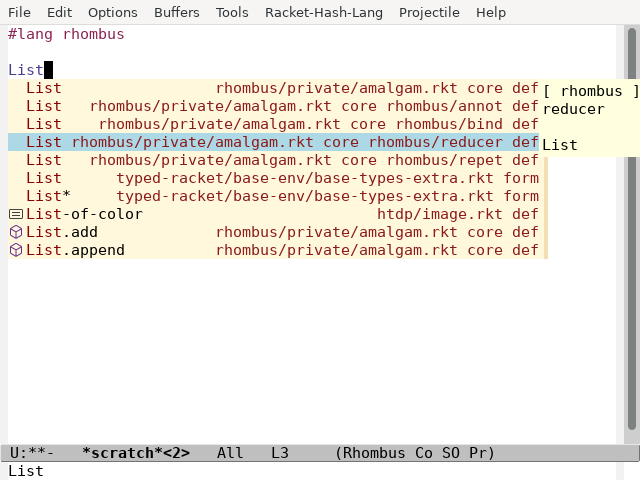
Task: Click the typed 'List' text in the buffer
Action: (26, 70)
